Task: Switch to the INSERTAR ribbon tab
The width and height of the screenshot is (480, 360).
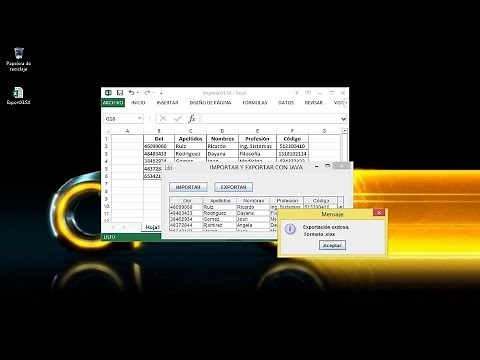Action: click(167, 103)
